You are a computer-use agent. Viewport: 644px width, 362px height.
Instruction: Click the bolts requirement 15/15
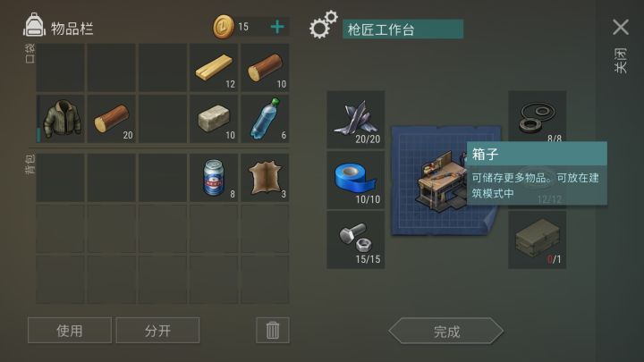pos(356,240)
